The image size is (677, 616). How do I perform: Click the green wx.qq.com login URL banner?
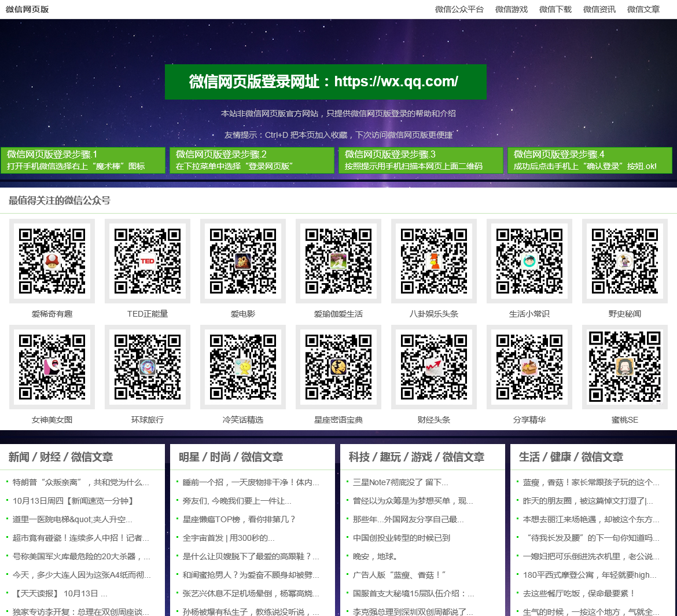(326, 82)
